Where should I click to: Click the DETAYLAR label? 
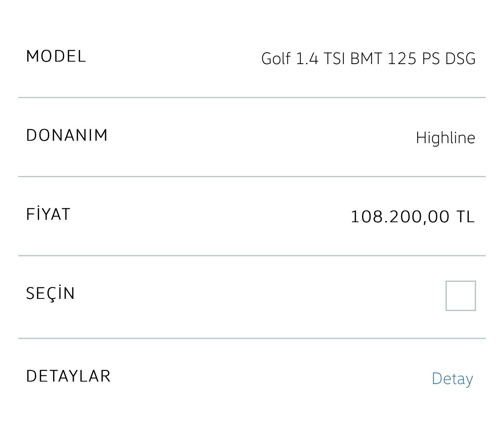pos(68,376)
